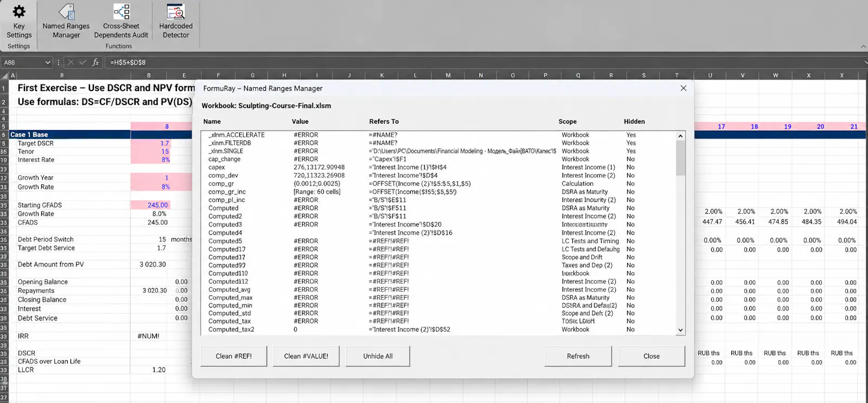Select the _xlnm.ACCELERATE row
Viewport: 868px width, 403px height.
point(438,135)
